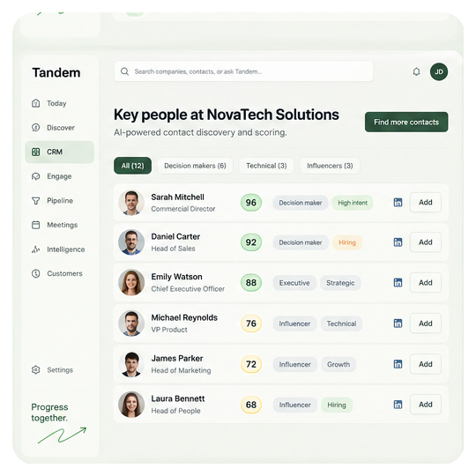Click Daniel Carter's orange Hiring tag

[347, 242]
